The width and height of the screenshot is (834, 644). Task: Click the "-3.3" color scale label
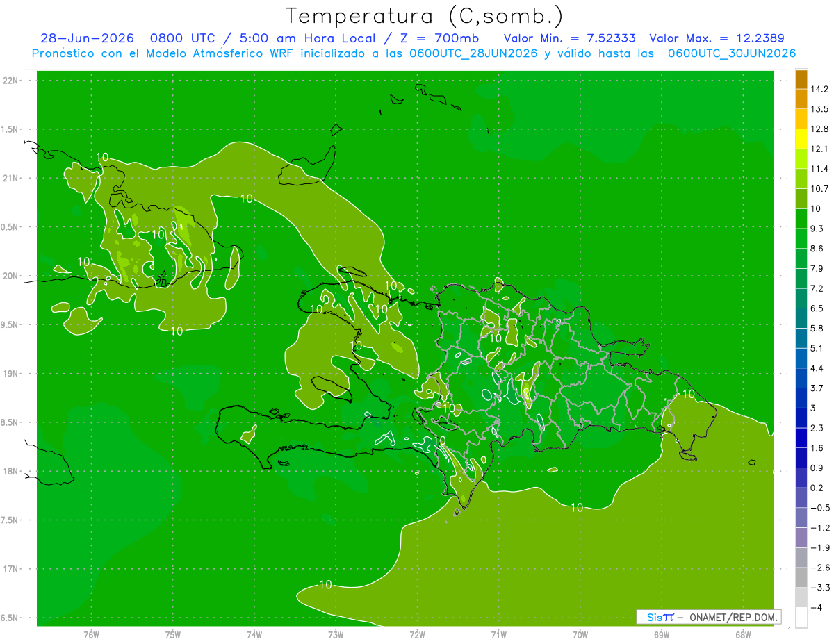pos(819,588)
